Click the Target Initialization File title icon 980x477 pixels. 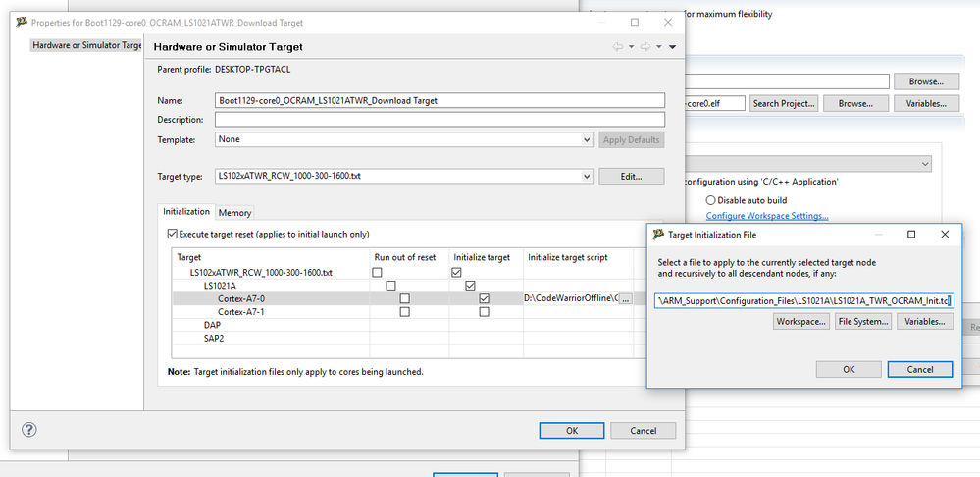[658, 235]
